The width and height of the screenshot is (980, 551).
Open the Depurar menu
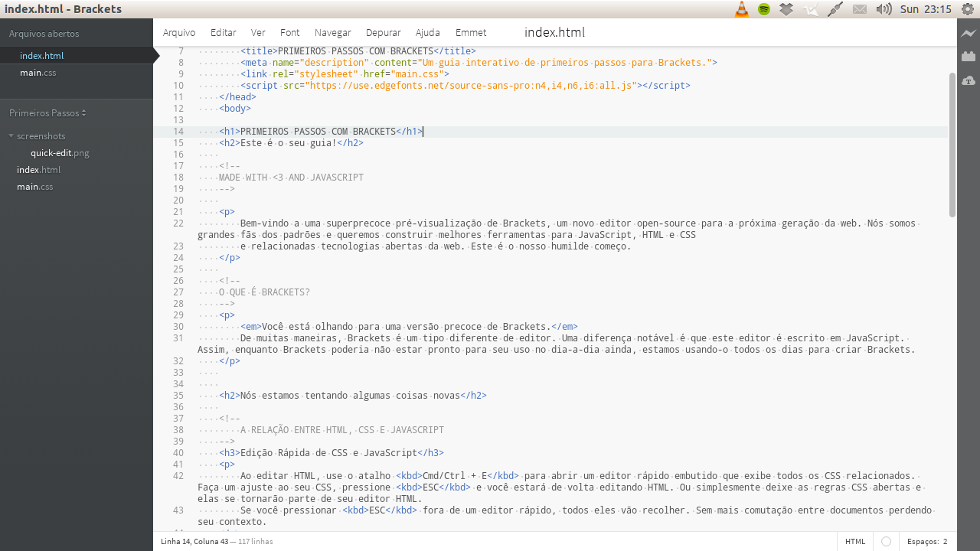[x=384, y=32]
